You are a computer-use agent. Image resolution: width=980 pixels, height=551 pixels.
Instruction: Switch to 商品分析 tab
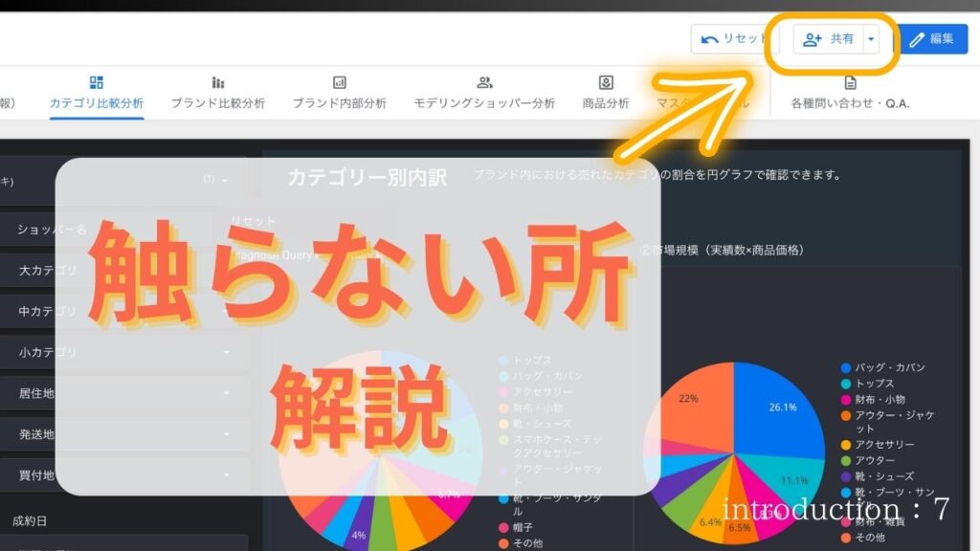click(606, 94)
